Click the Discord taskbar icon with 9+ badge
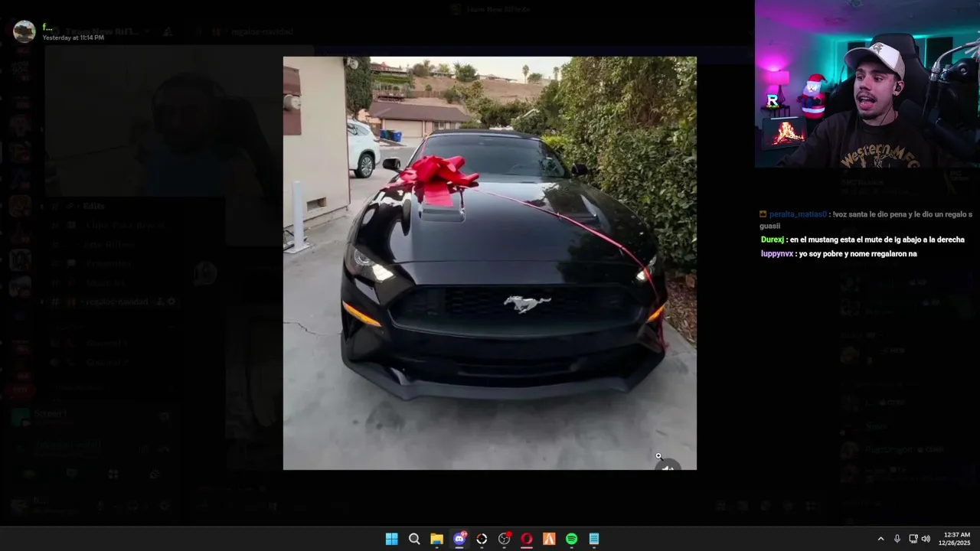This screenshot has height=551, width=980. pyautogui.click(x=459, y=539)
